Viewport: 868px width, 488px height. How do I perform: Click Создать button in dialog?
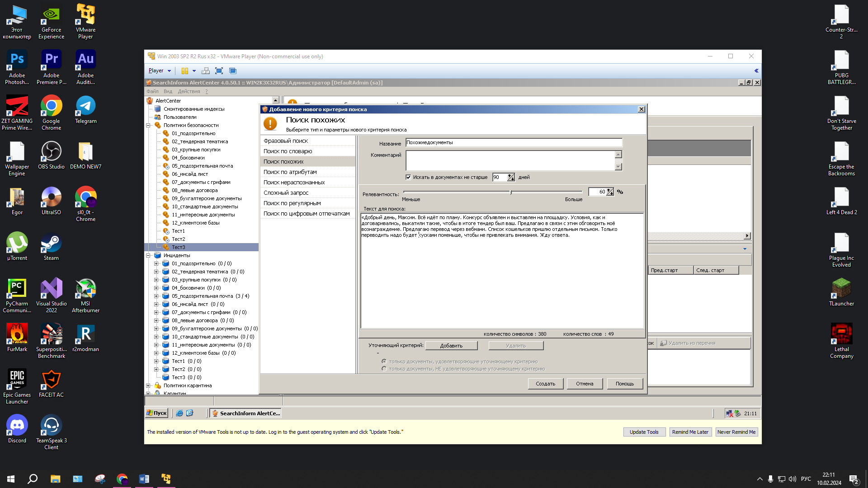point(545,384)
